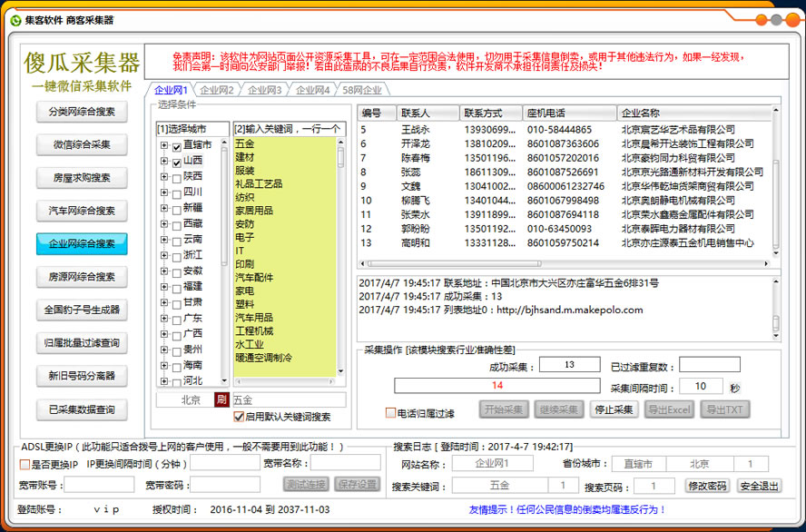Click the green app icon in title bar

pos(15,20)
